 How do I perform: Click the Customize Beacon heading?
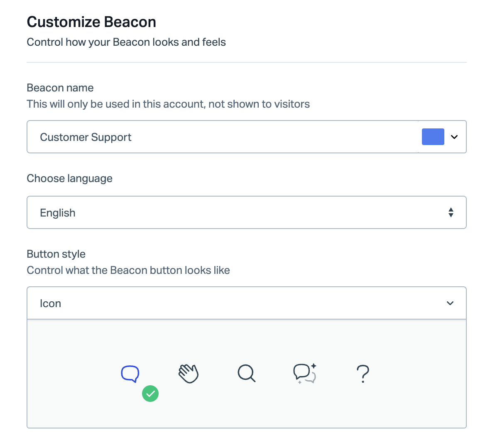91,22
